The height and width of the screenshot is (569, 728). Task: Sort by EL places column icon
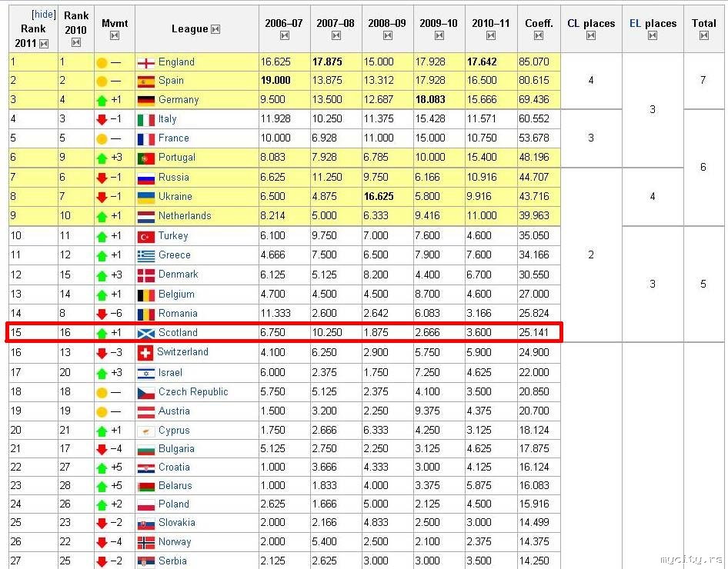click(x=653, y=35)
